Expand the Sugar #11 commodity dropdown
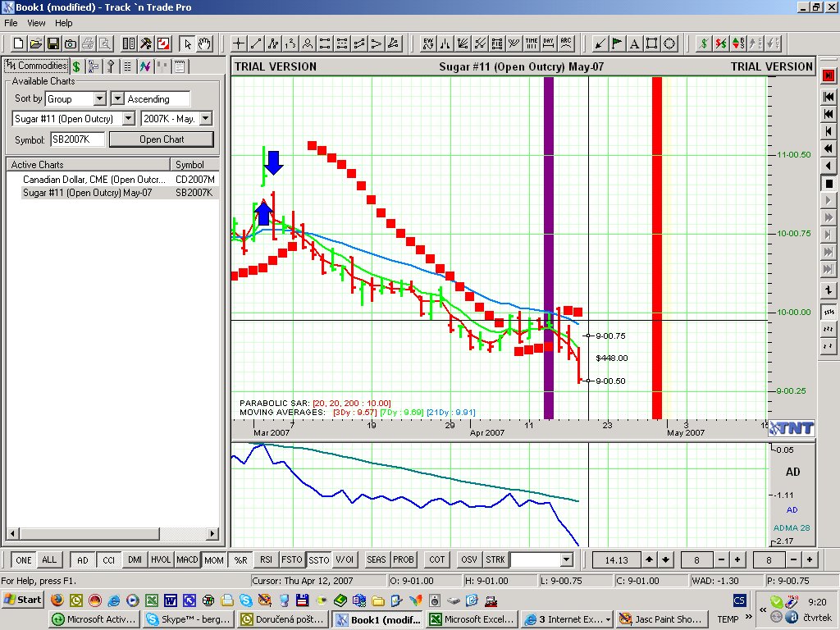 click(x=129, y=118)
